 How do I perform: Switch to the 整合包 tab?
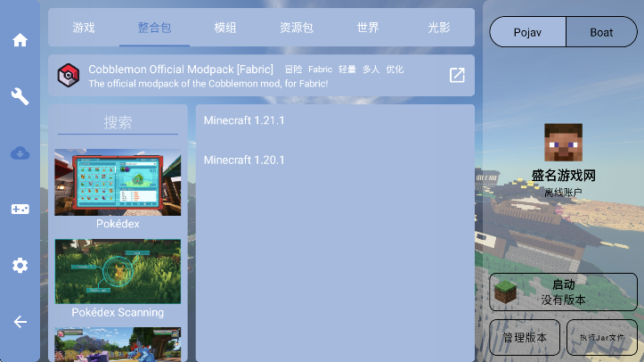coord(154,28)
